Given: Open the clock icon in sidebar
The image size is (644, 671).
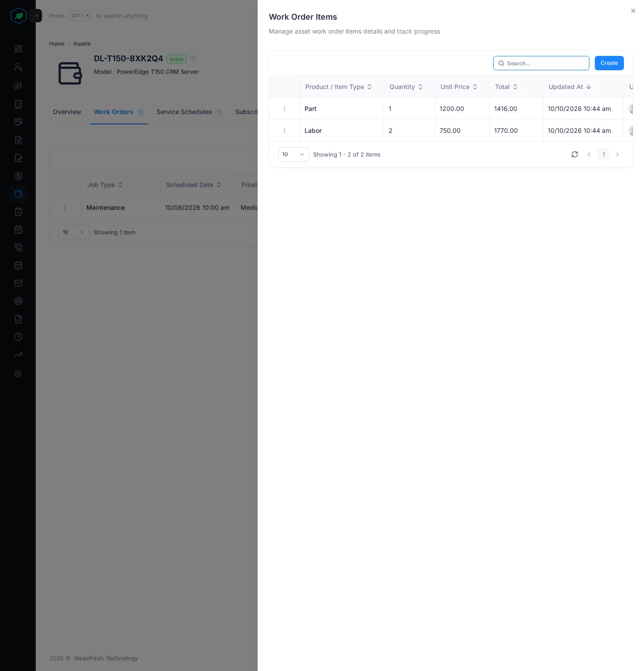Looking at the screenshot, I should (x=18, y=337).
